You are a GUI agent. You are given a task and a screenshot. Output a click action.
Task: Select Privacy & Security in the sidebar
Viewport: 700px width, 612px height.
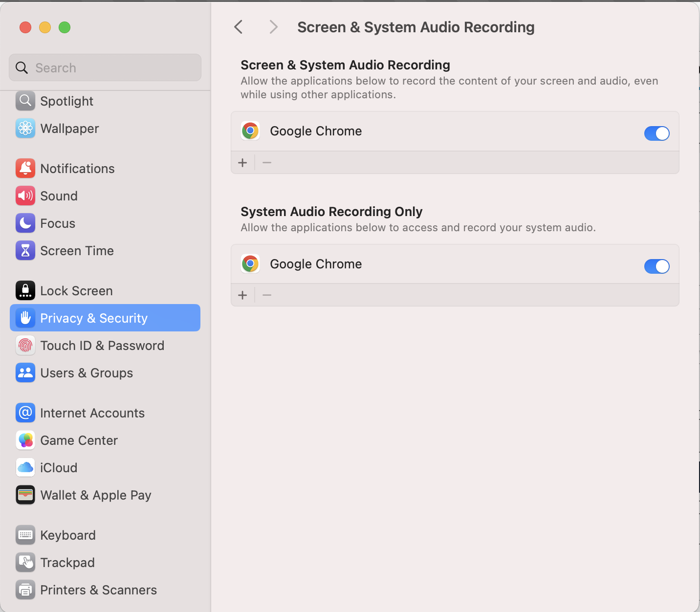(x=105, y=318)
